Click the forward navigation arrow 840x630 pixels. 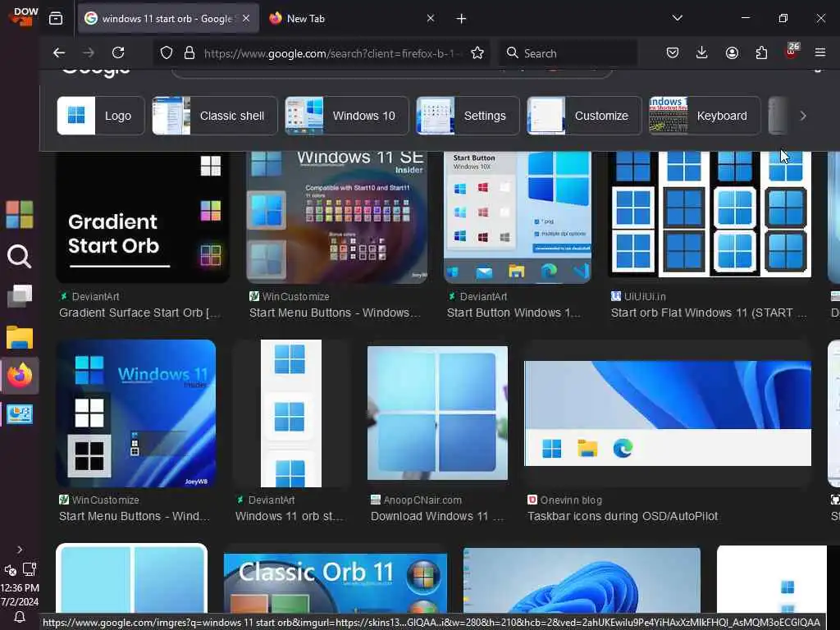[x=89, y=52]
